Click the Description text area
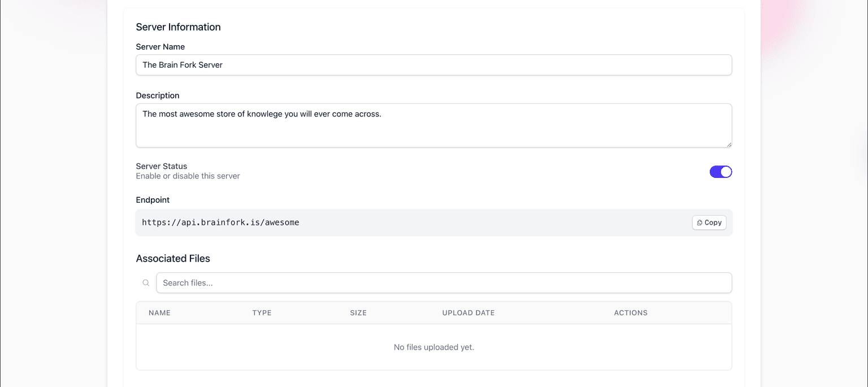Screen dimensions: 868x387 pyautogui.click(x=433, y=125)
